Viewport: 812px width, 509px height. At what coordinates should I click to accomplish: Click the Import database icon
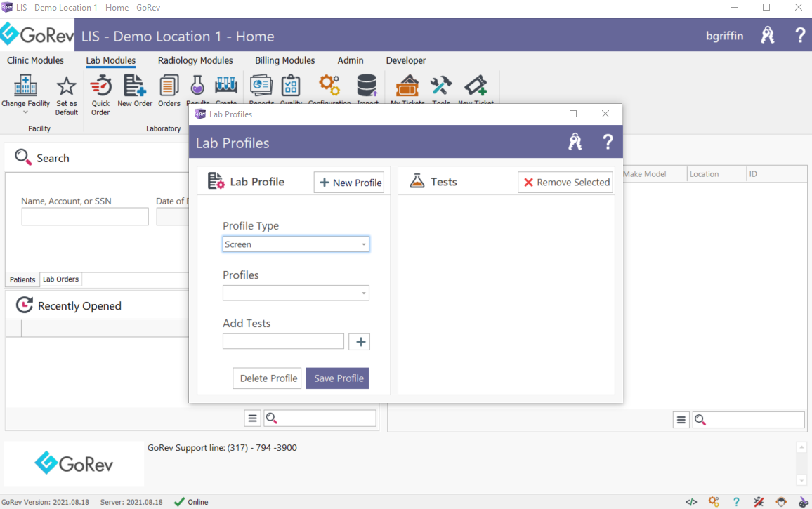click(x=367, y=86)
